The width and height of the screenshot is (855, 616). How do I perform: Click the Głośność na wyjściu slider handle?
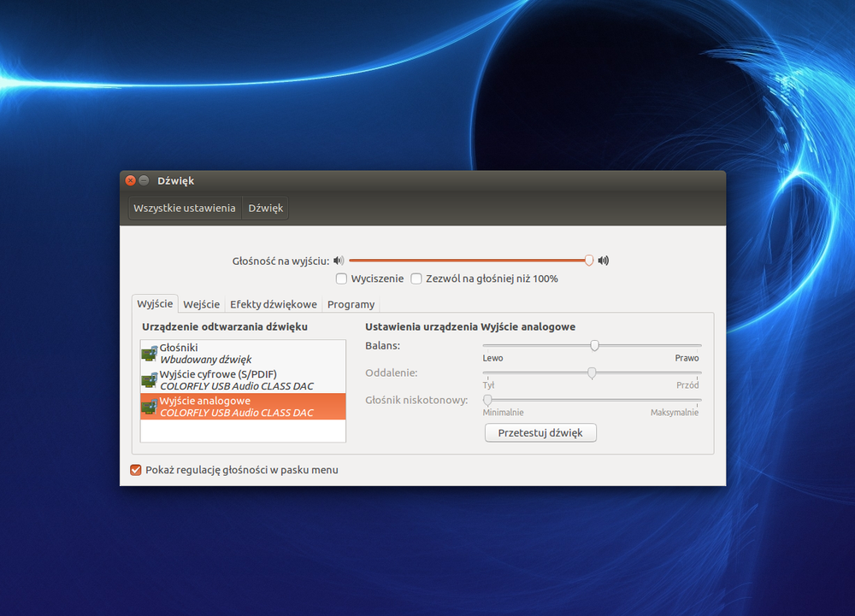click(589, 261)
